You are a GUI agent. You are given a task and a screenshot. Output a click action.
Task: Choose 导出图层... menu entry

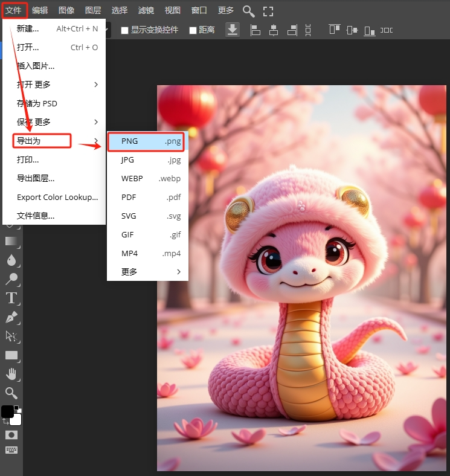coord(54,178)
